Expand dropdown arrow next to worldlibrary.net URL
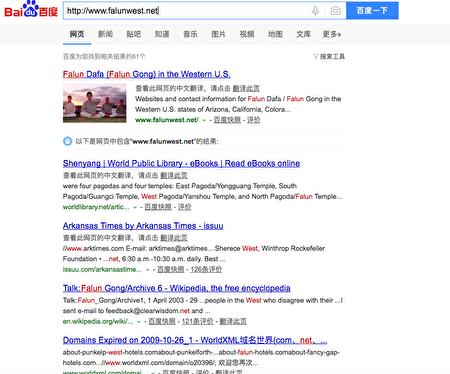The width and height of the screenshot is (450, 374). tap(135, 207)
